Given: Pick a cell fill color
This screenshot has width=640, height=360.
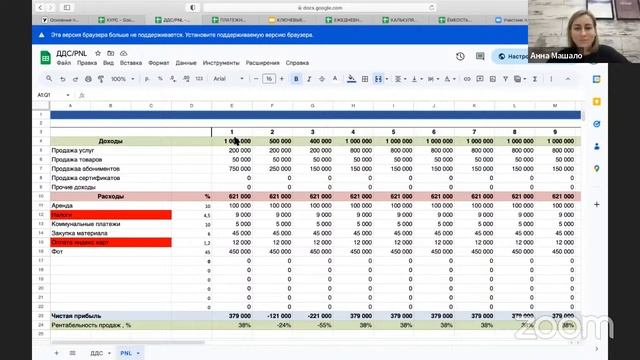Looking at the screenshot, I should 351,79.
